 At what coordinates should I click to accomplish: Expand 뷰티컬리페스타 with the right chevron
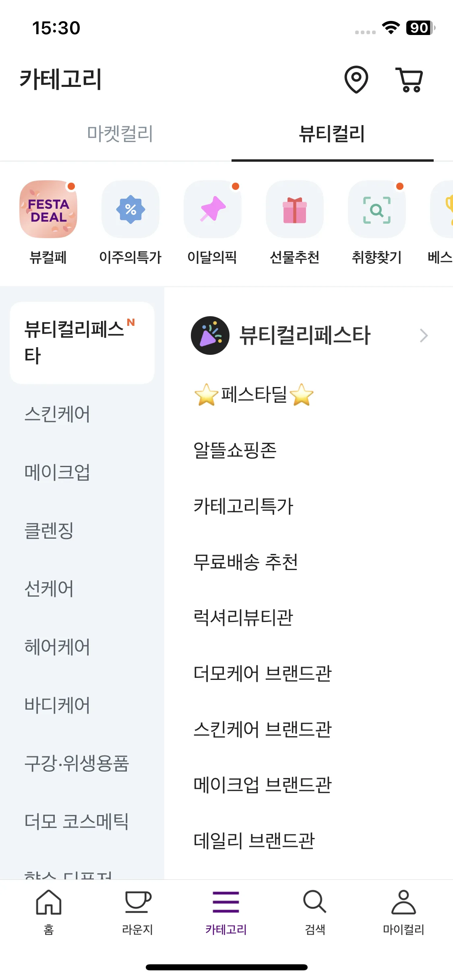pyautogui.click(x=424, y=336)
